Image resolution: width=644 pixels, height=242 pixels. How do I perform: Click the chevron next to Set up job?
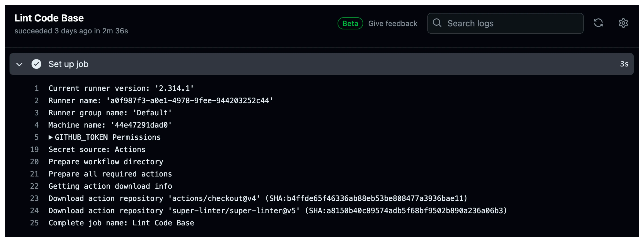pos(19,64)
